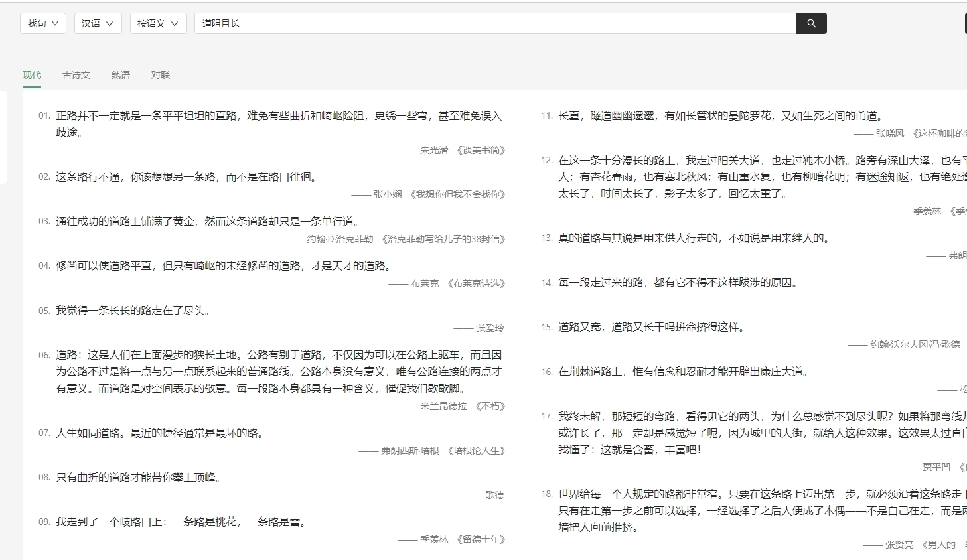
Task: Select quote 08 只有曲折的道路
Action: pos(139,477)
